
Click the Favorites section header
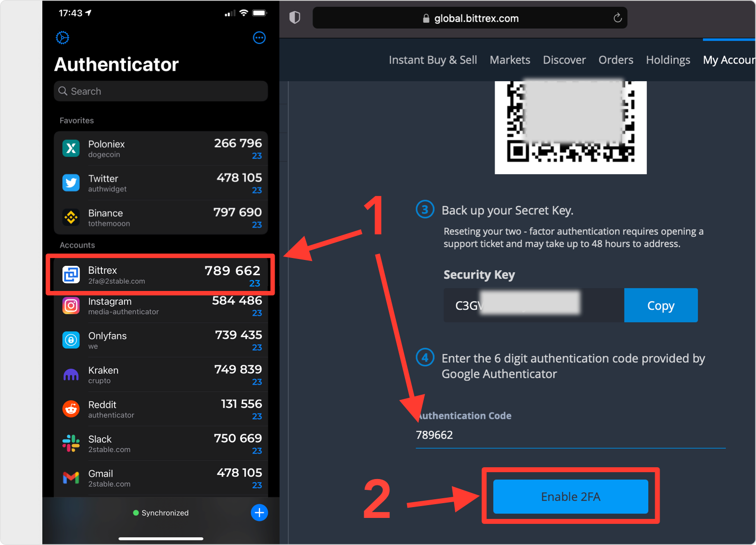tap(77, 121)
